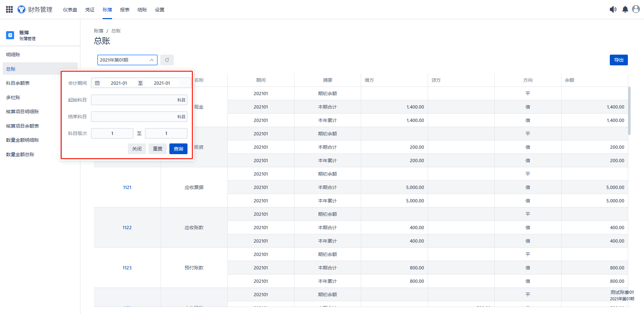Open the 起始科目 account selector

point(139,100)
